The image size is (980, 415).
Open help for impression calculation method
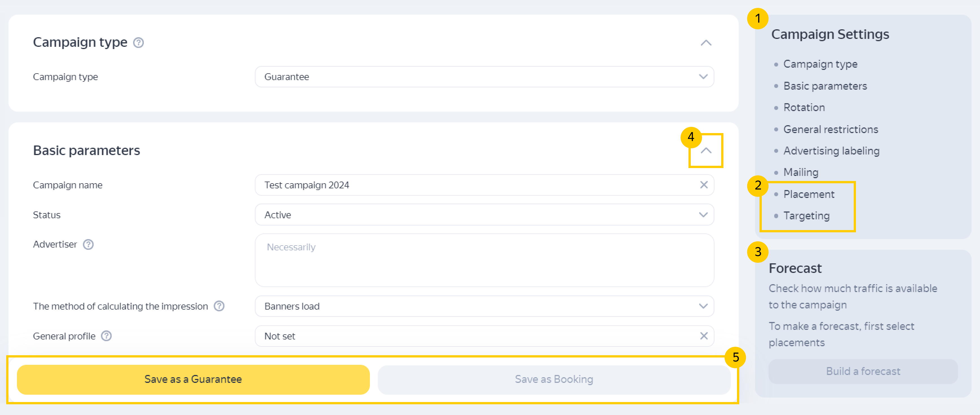pos(219,306)
